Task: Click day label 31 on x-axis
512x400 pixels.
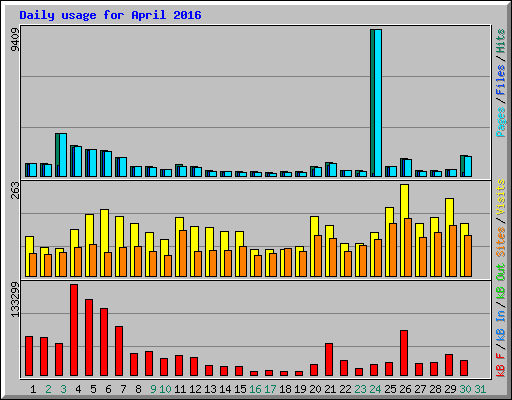Action: coord(480,389)
